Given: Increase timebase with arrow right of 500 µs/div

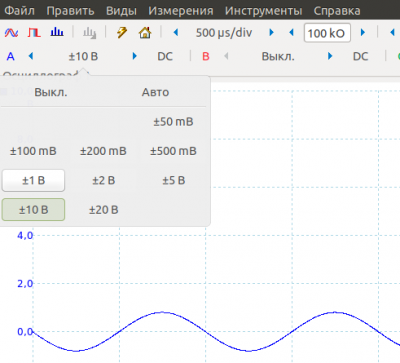Looking at the screenshot, I should [271, 32].
